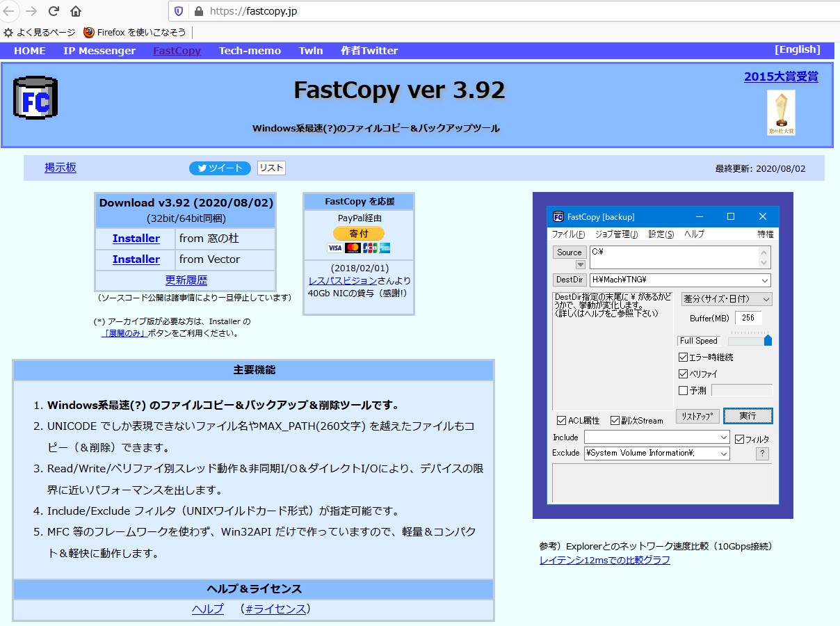840x626 pixels.
Task: Maximize the FastCopy [backup] window
Action: 731,216
